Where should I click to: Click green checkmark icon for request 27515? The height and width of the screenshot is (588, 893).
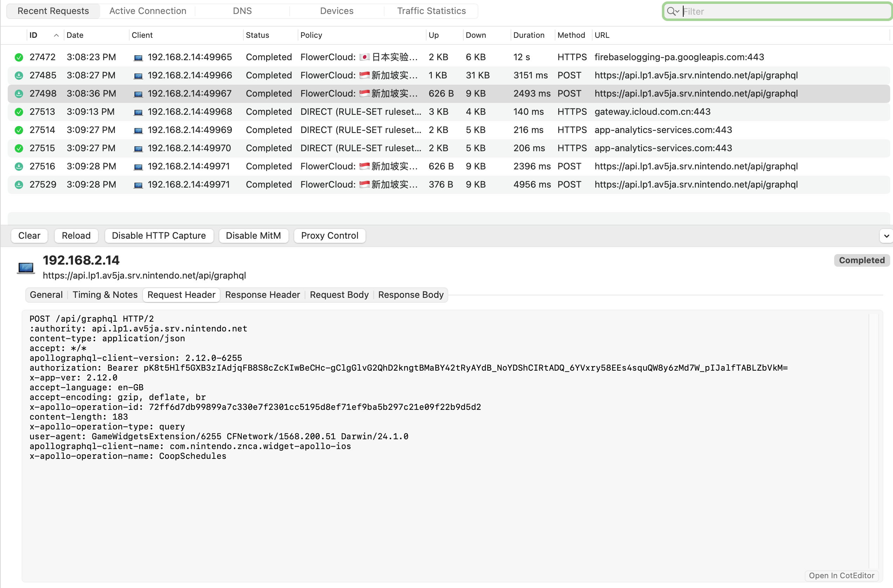19,148
